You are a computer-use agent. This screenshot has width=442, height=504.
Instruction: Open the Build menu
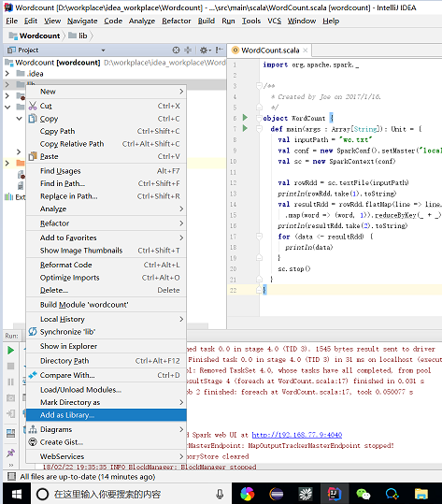207,21
